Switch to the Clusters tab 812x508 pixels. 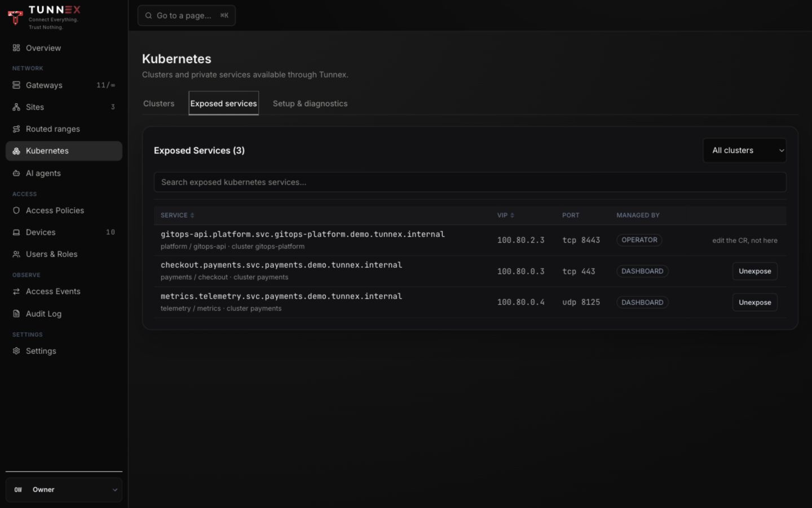159,104
